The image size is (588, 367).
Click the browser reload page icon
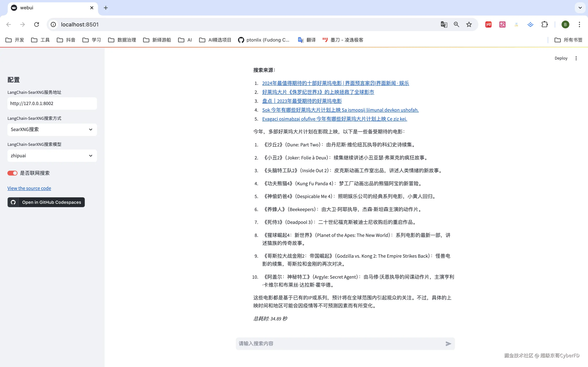[36, 24]
